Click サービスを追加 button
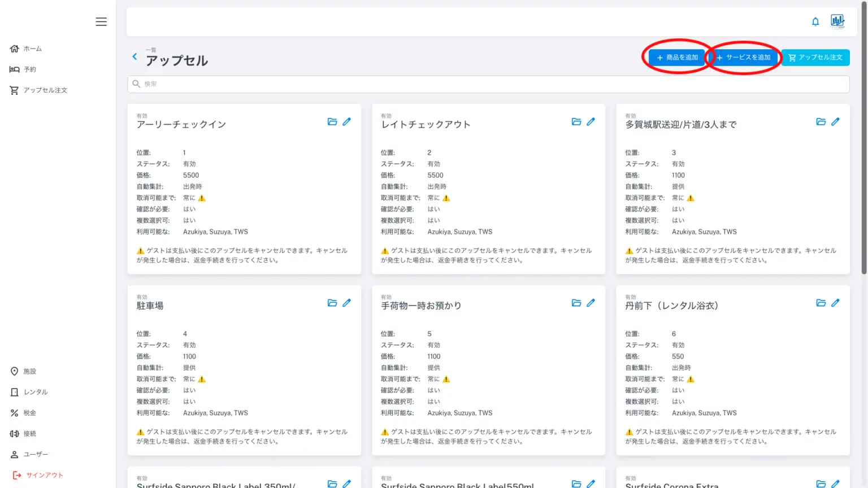The image size is (868, 488). (x=744, y=58)
